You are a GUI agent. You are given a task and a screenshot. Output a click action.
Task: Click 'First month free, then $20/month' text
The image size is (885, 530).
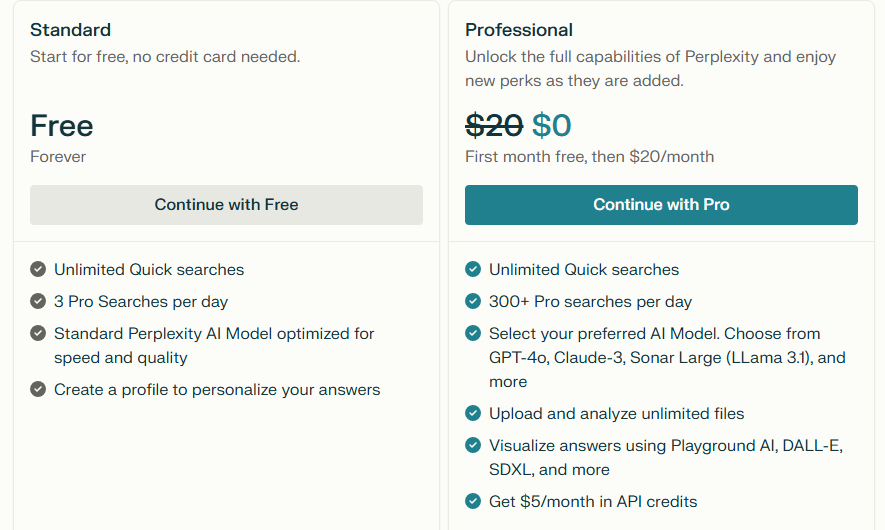[589, 156]
